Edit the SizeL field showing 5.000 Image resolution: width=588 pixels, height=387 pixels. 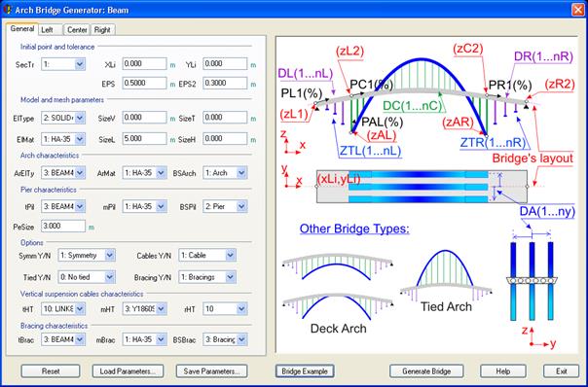(144, 139)
